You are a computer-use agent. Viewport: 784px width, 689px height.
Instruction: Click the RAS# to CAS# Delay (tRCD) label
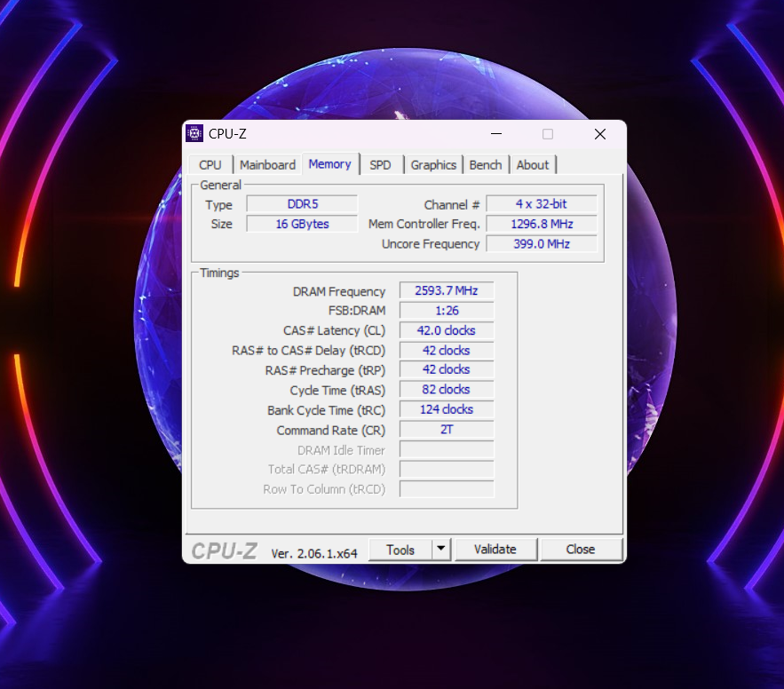308,351
